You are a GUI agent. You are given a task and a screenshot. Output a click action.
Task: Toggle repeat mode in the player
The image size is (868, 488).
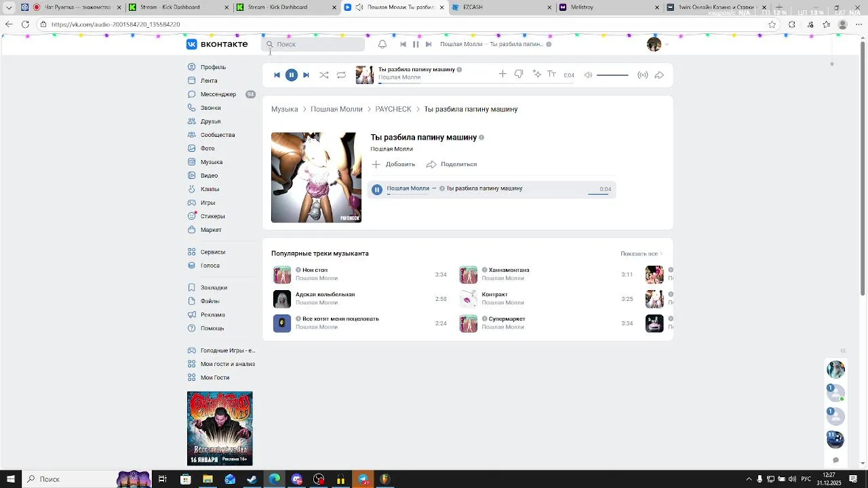[341, 75]
